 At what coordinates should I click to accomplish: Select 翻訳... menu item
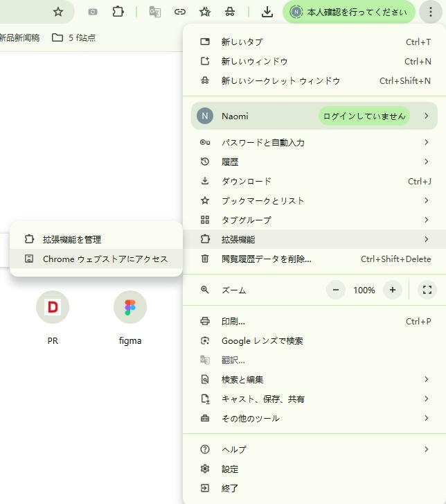(x=314, y=360)
